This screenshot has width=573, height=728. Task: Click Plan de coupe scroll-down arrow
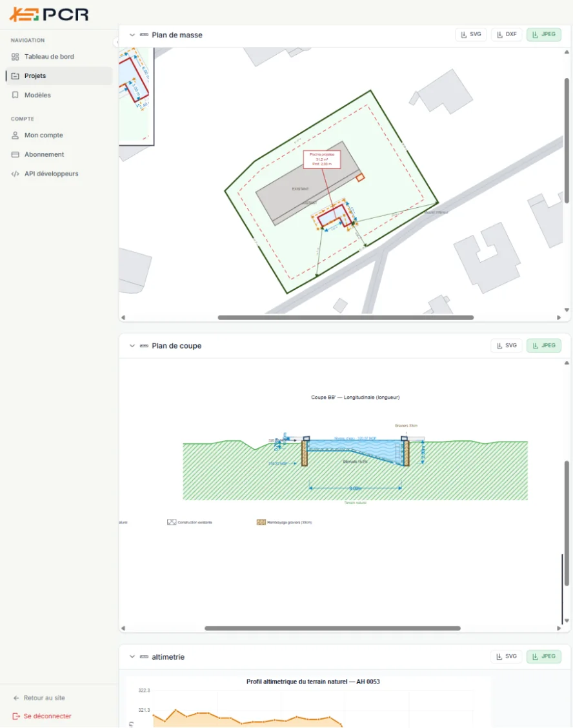coord(567,621)
